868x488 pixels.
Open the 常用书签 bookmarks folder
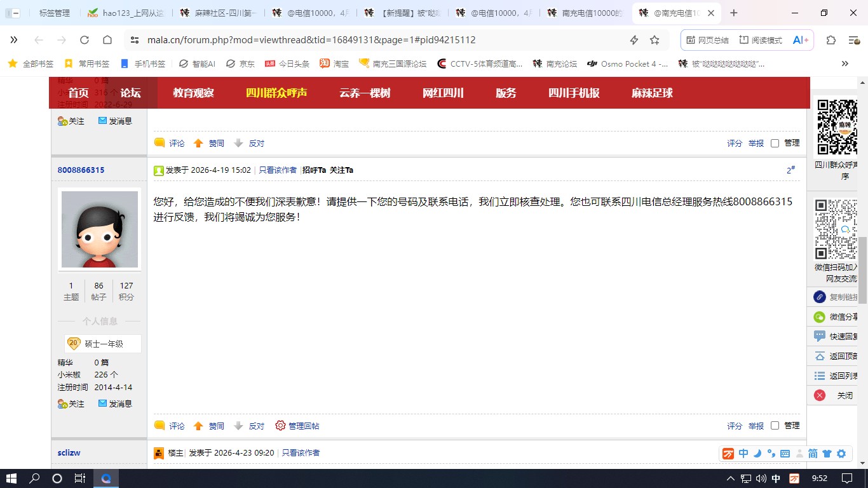87,64
